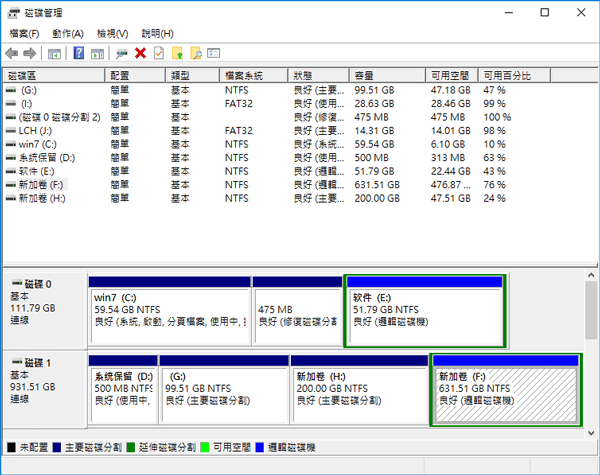Click the folder search magnifier icon
This screenshot has height=475, width=600.
click(196, 53)
